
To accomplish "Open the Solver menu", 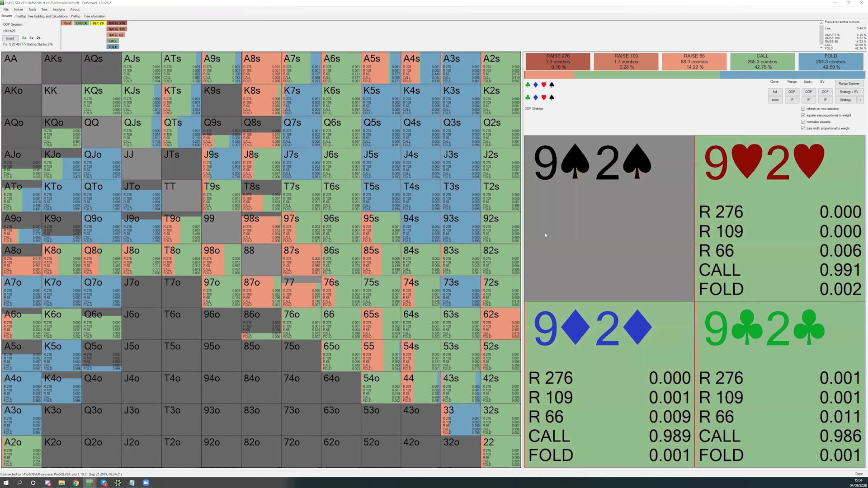I will click(19, 9).
